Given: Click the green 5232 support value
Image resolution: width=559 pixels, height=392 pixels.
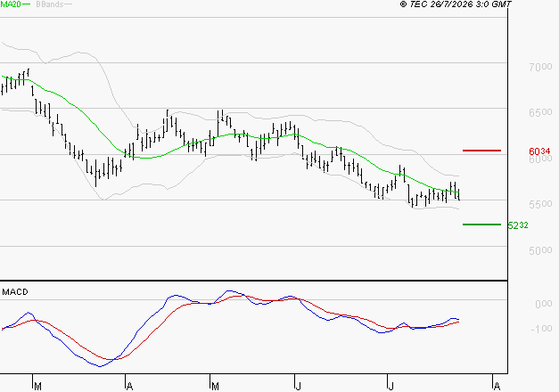Looking at the screenshot, I should tap(518, 225).
